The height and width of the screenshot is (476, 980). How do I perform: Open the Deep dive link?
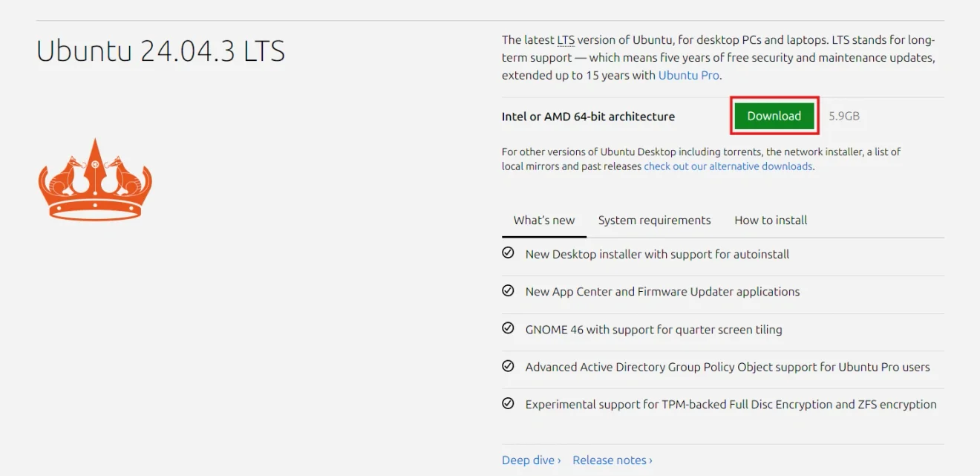531,460
